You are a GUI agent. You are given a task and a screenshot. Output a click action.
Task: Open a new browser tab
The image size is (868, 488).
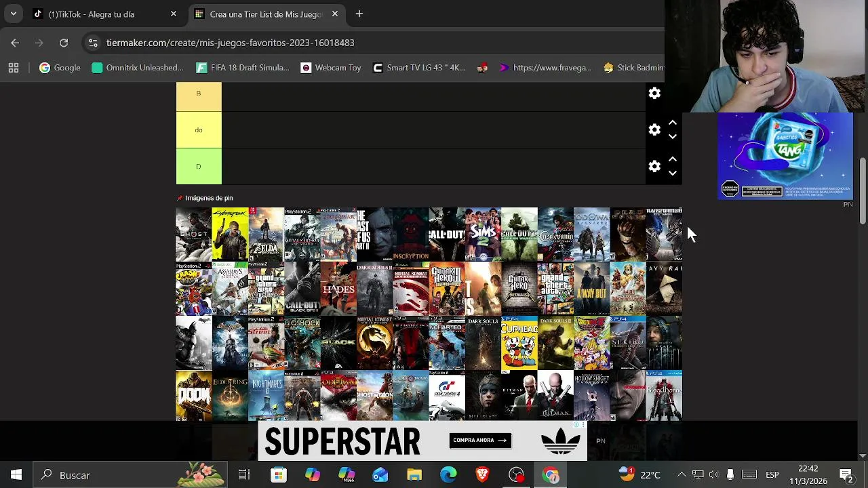[x=359, y=14]
